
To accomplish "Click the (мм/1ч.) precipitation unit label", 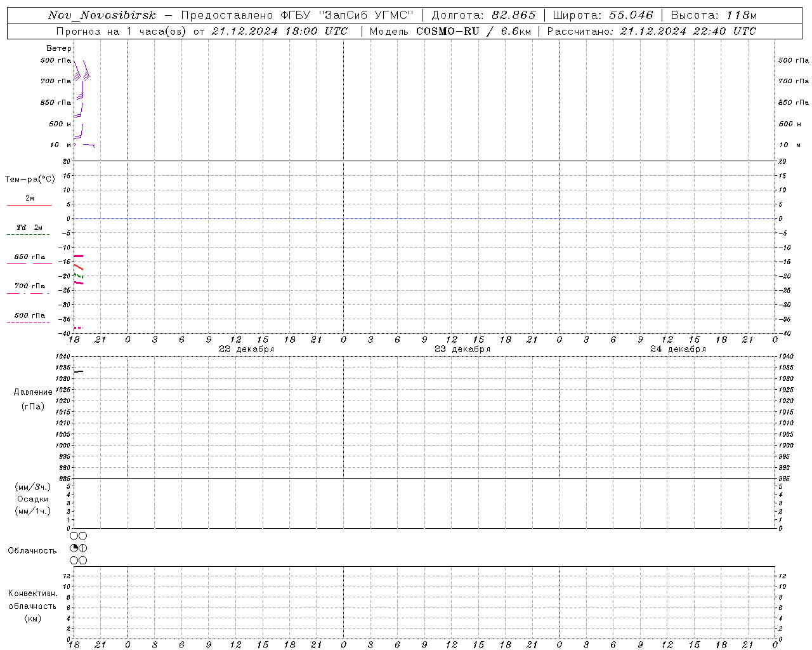I will pos(32,511).
